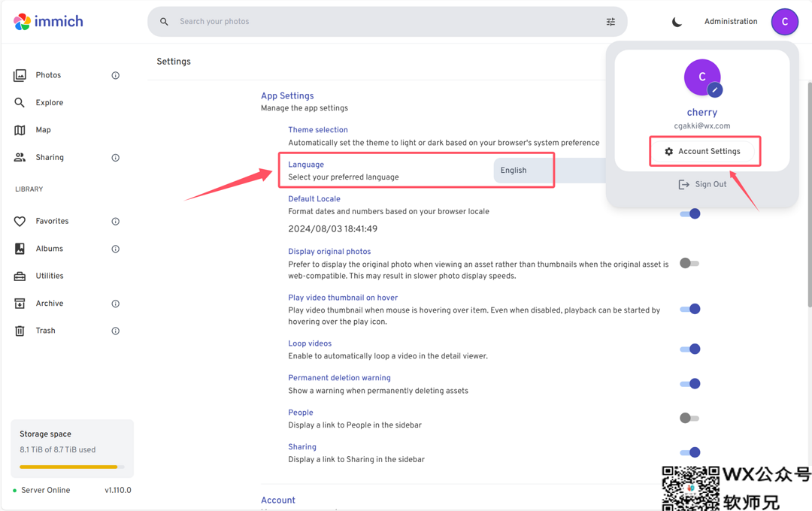812x511 pixels.
Task: Click the Utilities toolbox icon
Action: tap(20, 276)
